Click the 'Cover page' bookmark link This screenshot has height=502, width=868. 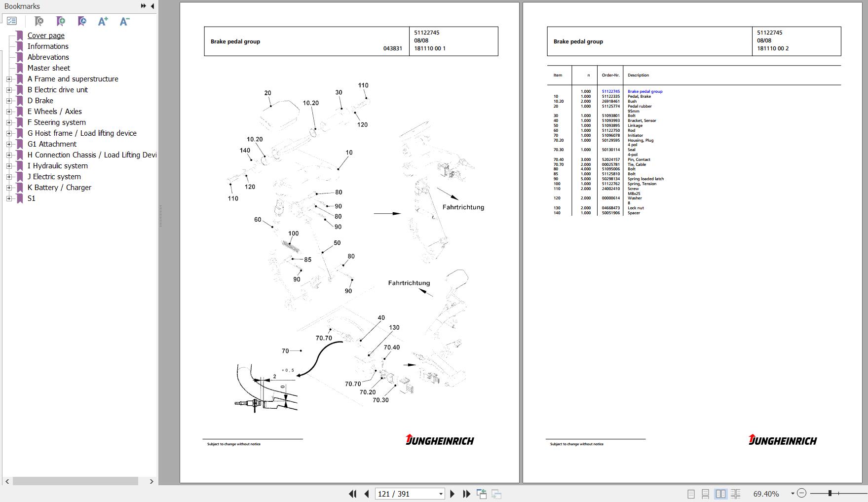(x=46, y=36)
